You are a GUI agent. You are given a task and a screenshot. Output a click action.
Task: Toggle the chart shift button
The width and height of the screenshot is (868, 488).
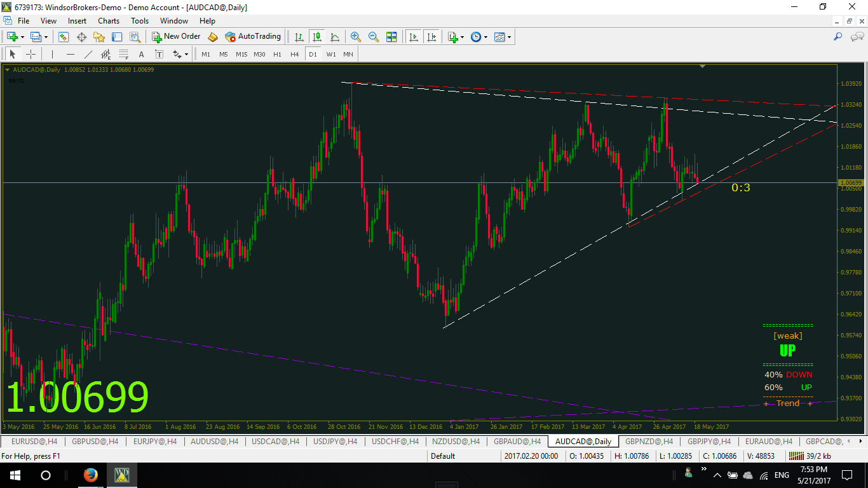click(x=432, y=37)
